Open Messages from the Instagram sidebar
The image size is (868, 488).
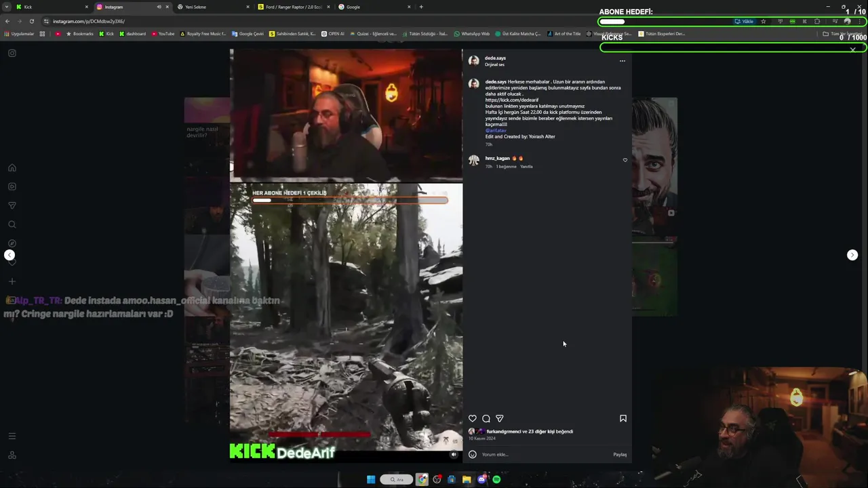point(12,205)
